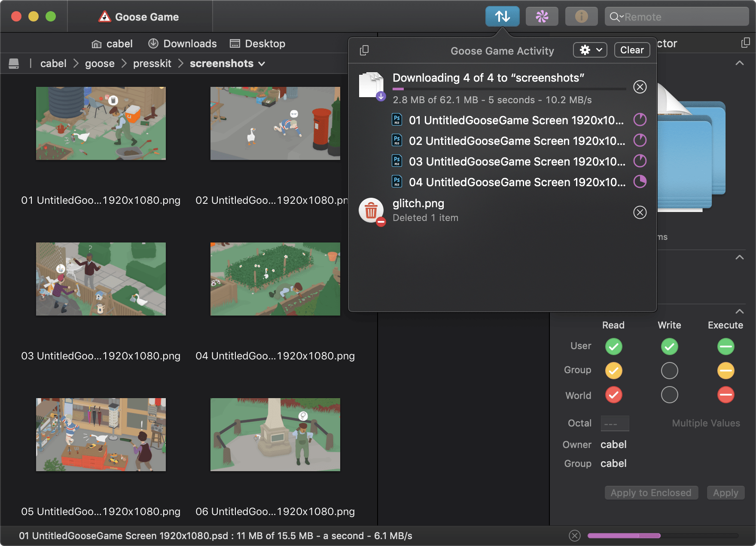Open the Downloads favorite
This screenshot has height=546, width=756.
182,44
